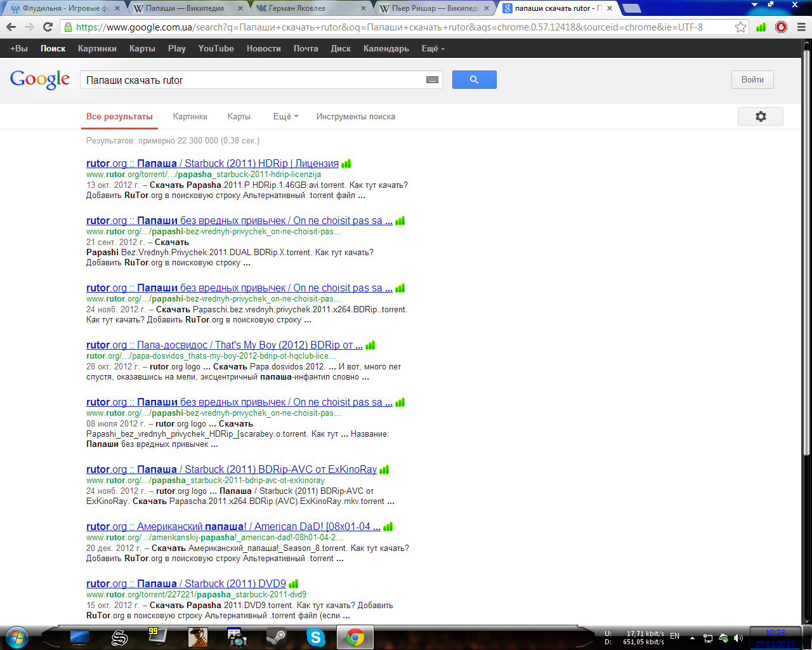Click +Вы in the Google bar
This screenshot has height=650, width=812.
(x=19, y=48)
